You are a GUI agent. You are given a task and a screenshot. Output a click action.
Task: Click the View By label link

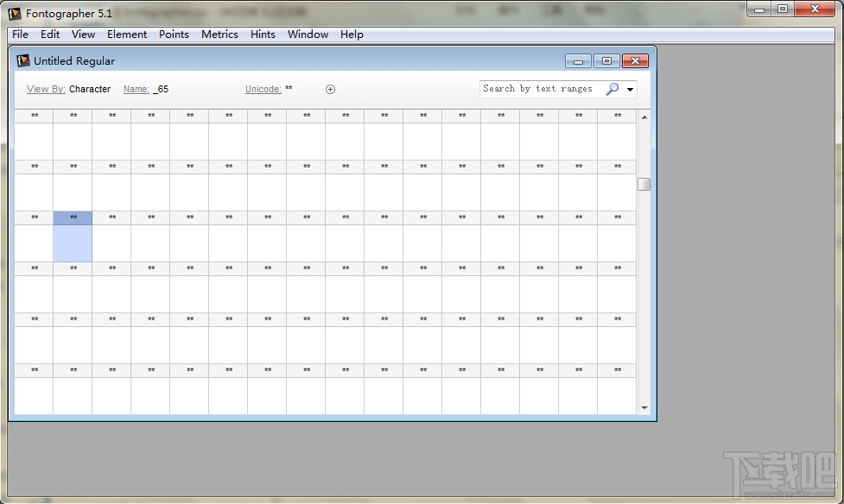(46, 89)
